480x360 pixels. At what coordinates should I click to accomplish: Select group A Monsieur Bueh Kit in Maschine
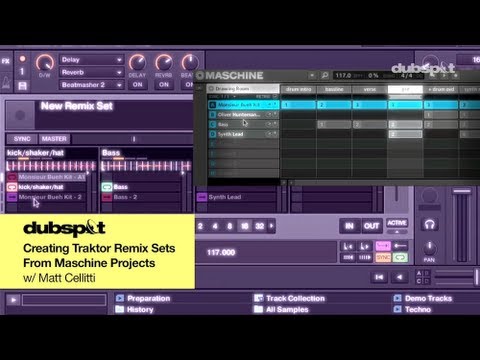[x=243, y=105]
